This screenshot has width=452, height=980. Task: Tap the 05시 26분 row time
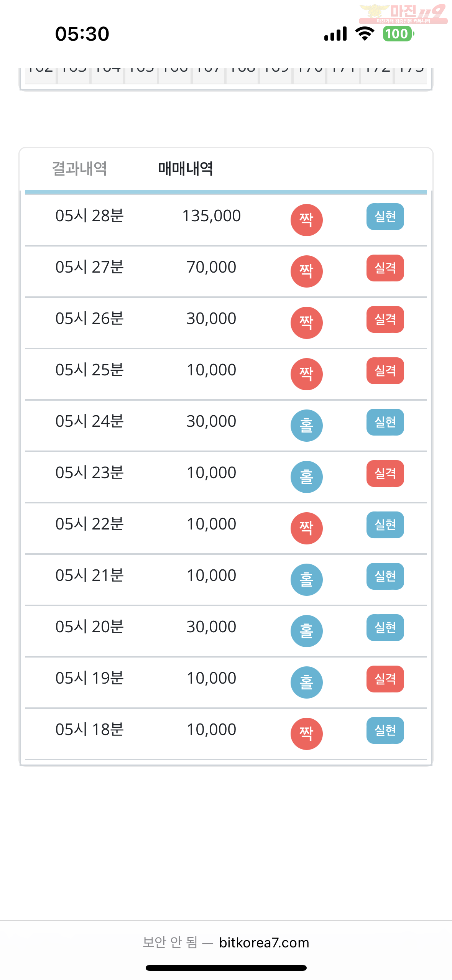tap(89, 319)
